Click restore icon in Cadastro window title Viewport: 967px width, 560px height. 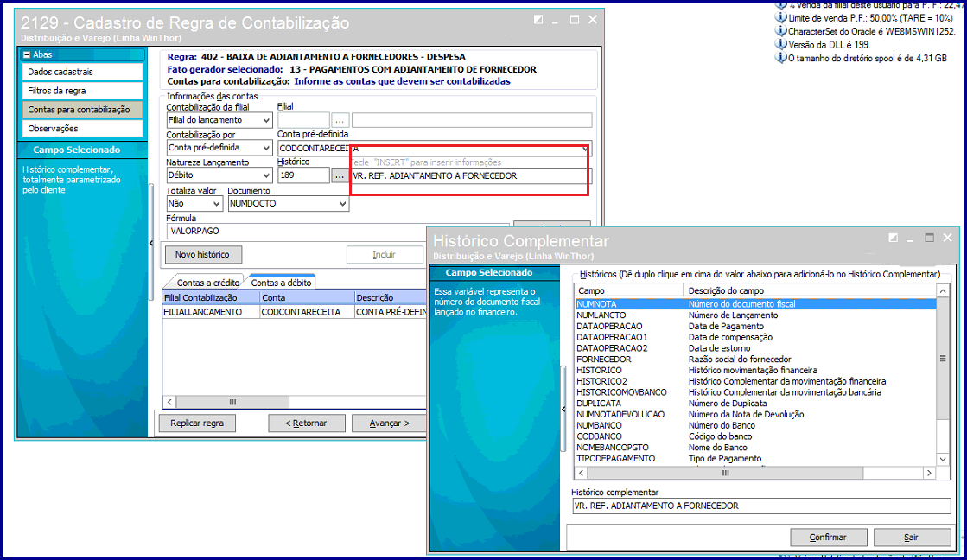point(538,20)
